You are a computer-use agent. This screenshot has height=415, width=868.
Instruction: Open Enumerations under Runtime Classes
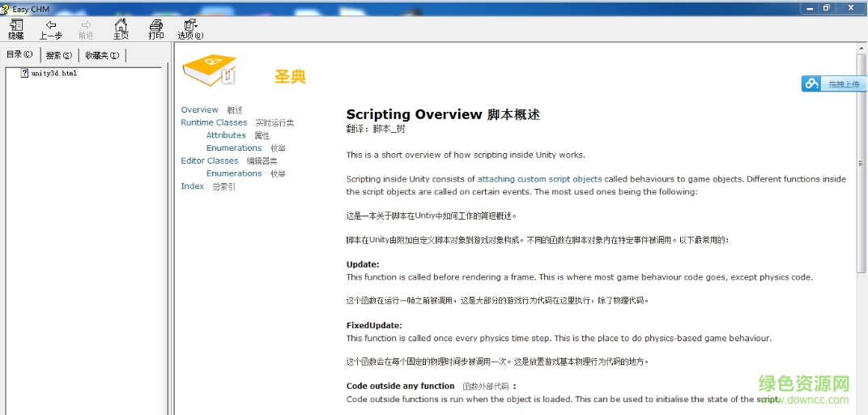click(234, 148)
